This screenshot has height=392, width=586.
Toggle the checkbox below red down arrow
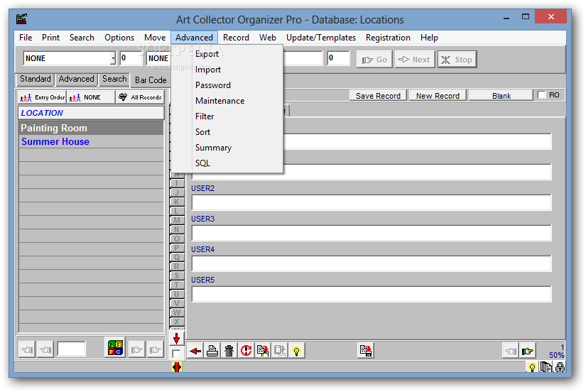click(x=176, y=354)
